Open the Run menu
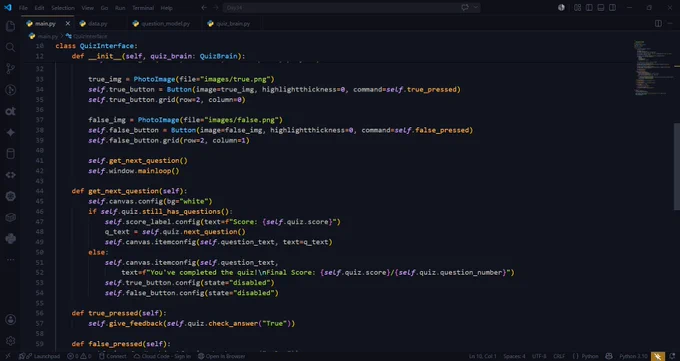This screenshot has width=680, height=361. pos(120,8)
